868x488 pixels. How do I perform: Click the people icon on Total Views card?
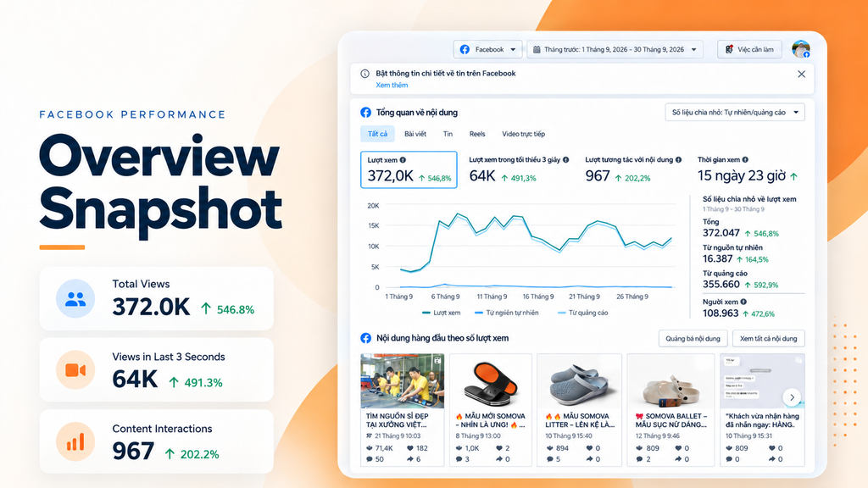(x=75, y=299)
